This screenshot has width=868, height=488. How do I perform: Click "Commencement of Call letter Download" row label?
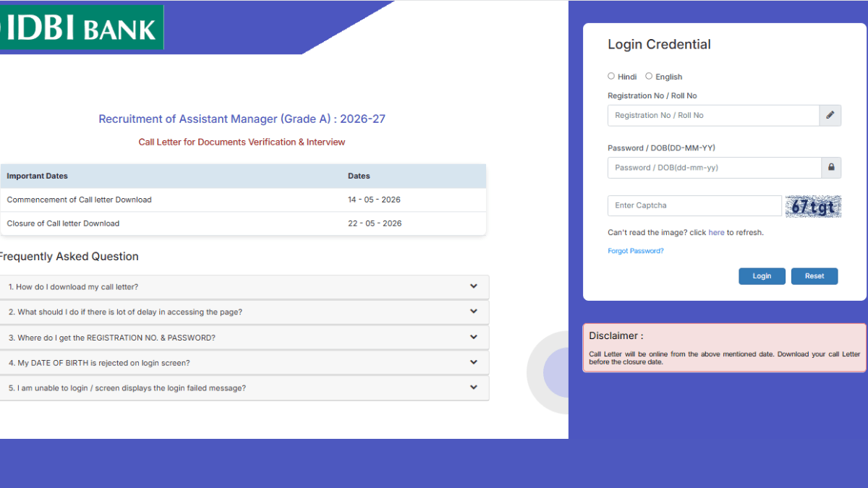79,200
